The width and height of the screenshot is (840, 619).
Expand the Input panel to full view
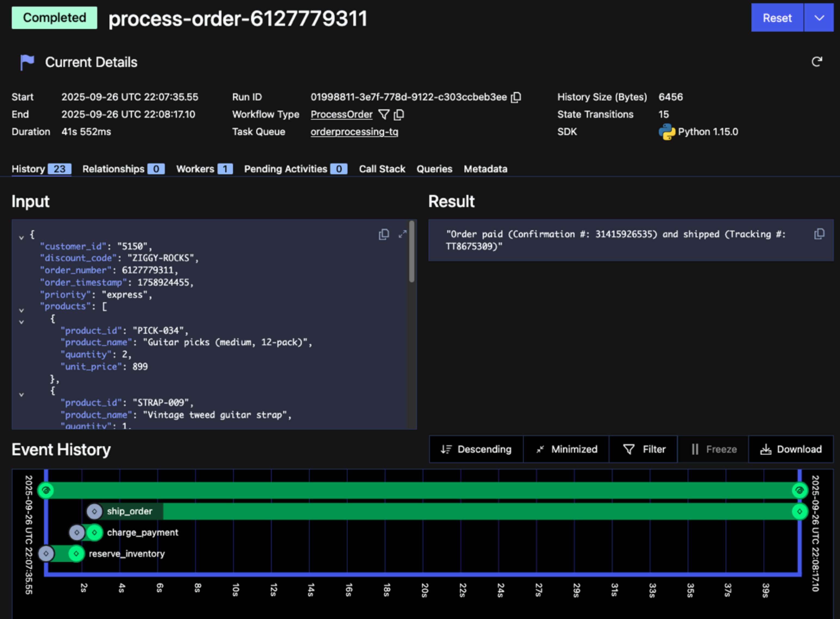click(x=403, y=234)
